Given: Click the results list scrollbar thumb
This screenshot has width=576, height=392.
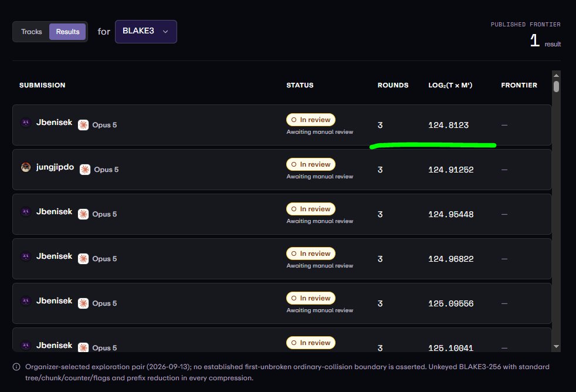Looking at the screenshot, I should 556,86.
